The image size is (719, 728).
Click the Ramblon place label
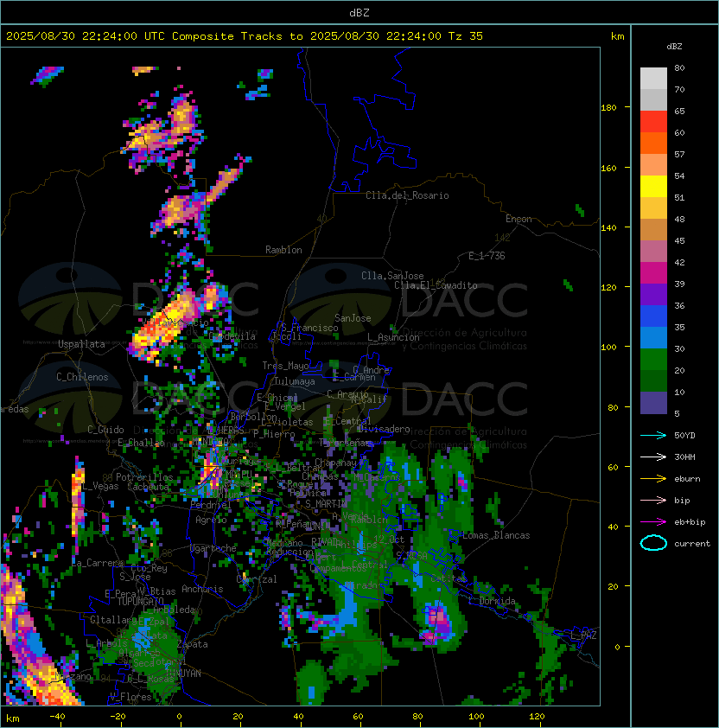tap(283, 250)
